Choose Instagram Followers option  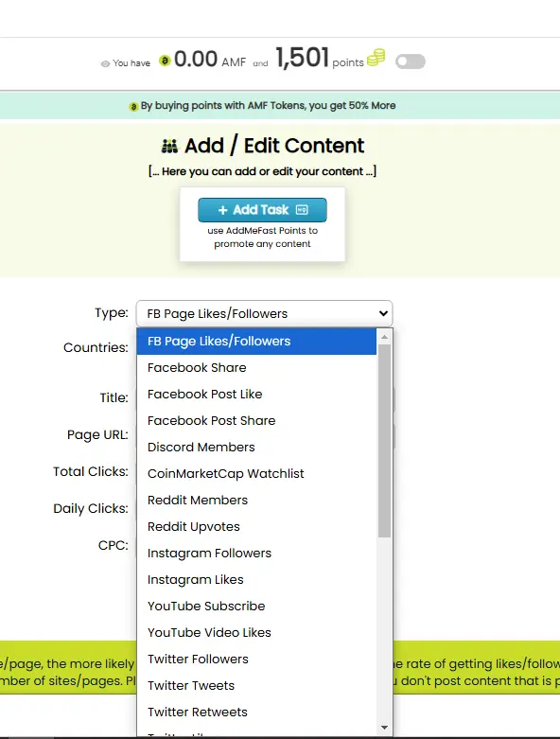[256, 553]
